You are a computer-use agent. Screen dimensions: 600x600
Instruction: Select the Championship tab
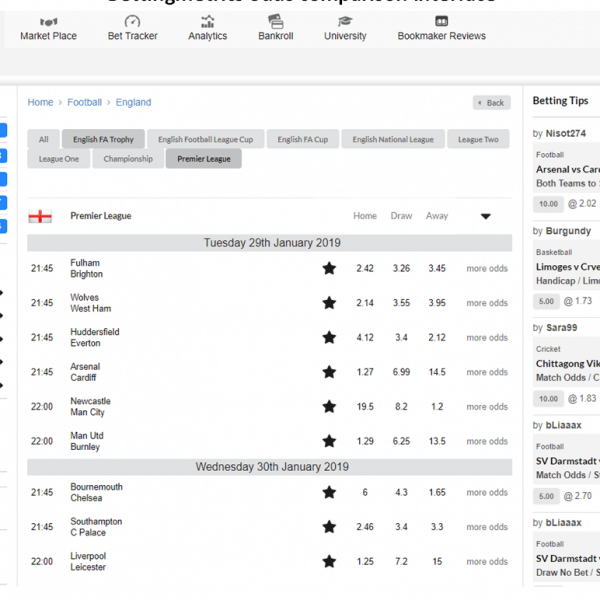(128, 159)
